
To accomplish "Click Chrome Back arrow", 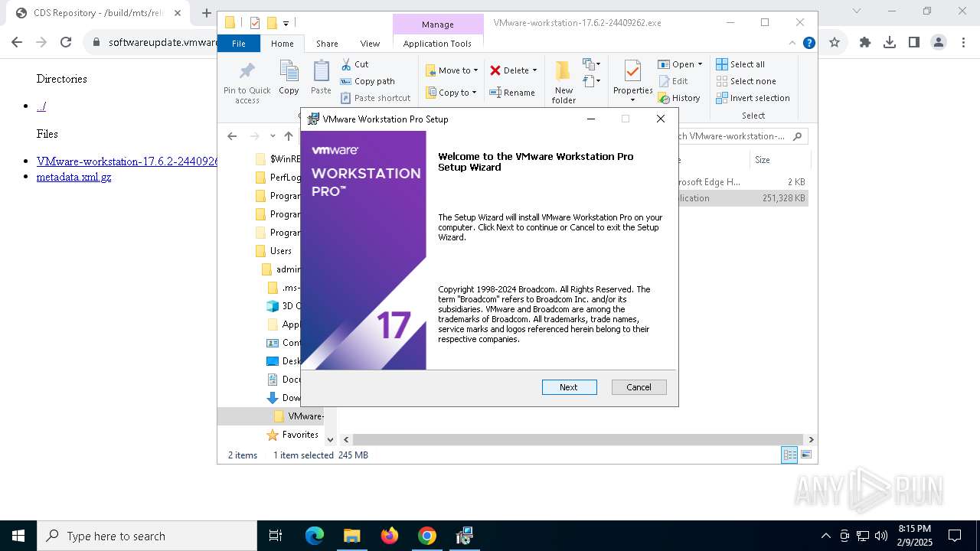I will (17, 42).
